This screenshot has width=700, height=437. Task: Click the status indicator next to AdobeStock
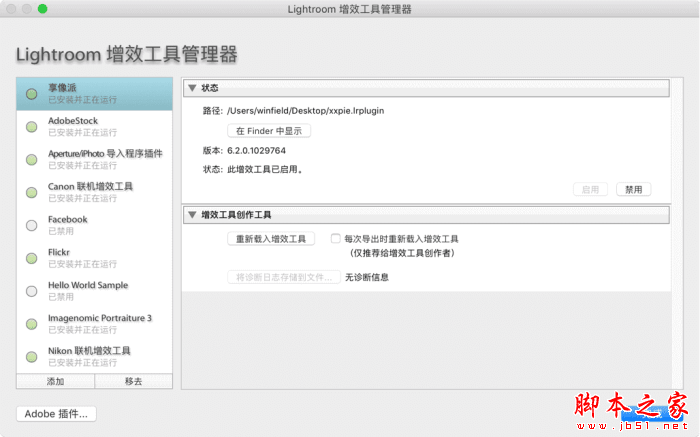coord(32,126)
